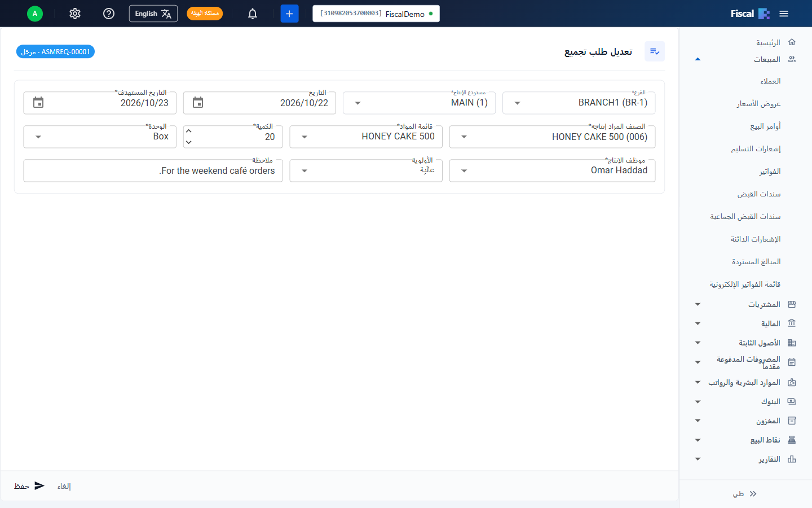Open الفواتير in the sidebar

(770, 171)
